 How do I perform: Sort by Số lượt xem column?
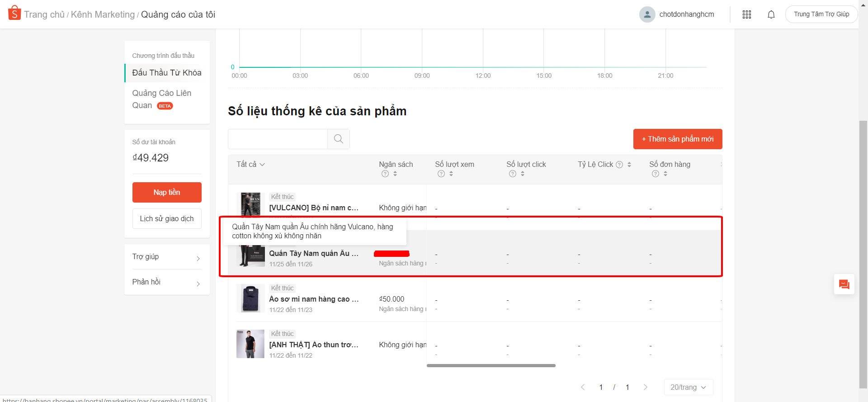coord(451,174)
